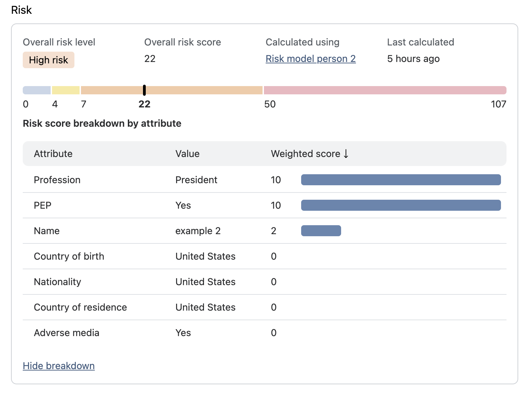Screen dimensions: 532x396
Task: Select the Country of residence row
Action: click(x=80, y=307)
